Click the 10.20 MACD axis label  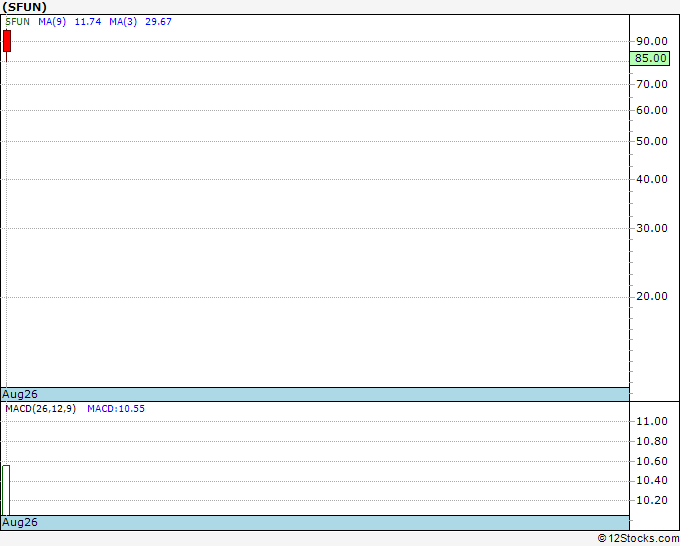pyautogui.click(x=652, y=500)
